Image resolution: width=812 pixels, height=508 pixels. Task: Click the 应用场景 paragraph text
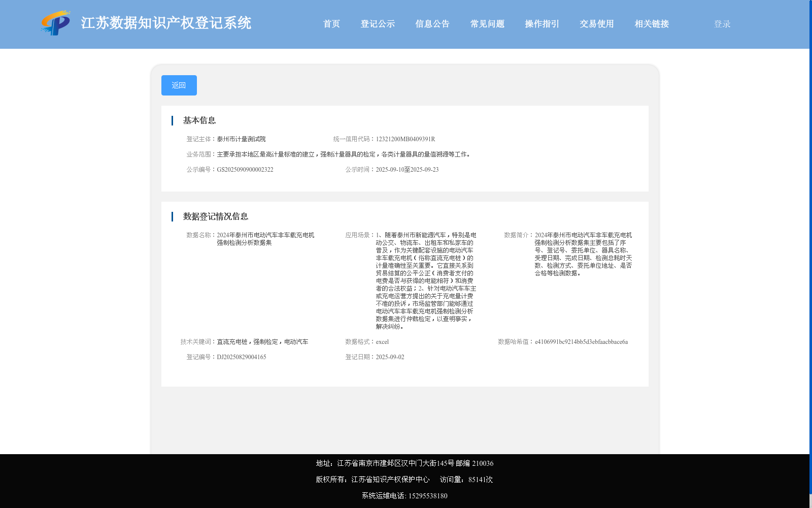click(426, 281)
